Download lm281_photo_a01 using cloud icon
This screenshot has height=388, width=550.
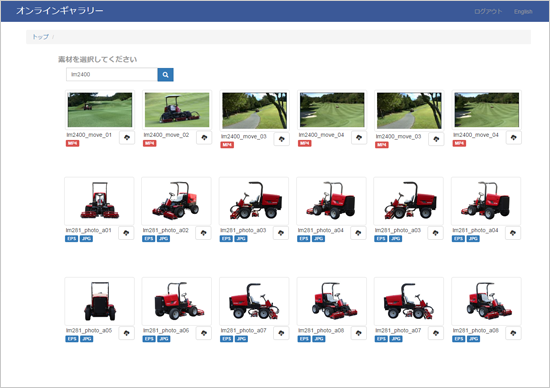point(126,233)
